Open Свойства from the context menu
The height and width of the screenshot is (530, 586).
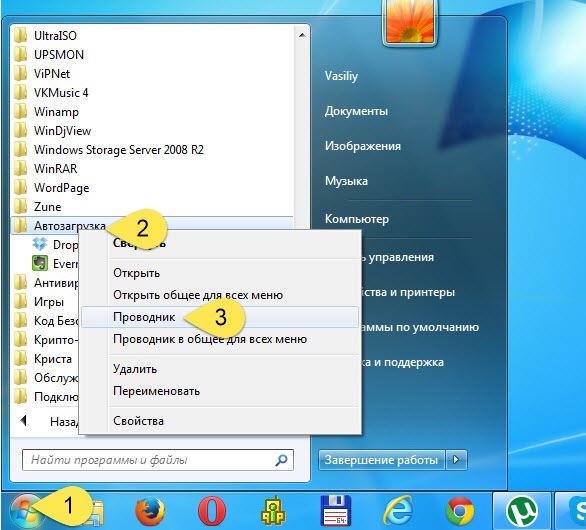click(x=138, y=421)
